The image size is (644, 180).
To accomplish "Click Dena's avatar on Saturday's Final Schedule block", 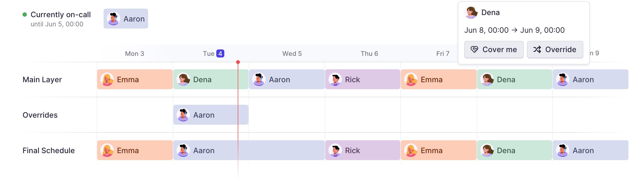I will 488,150.
